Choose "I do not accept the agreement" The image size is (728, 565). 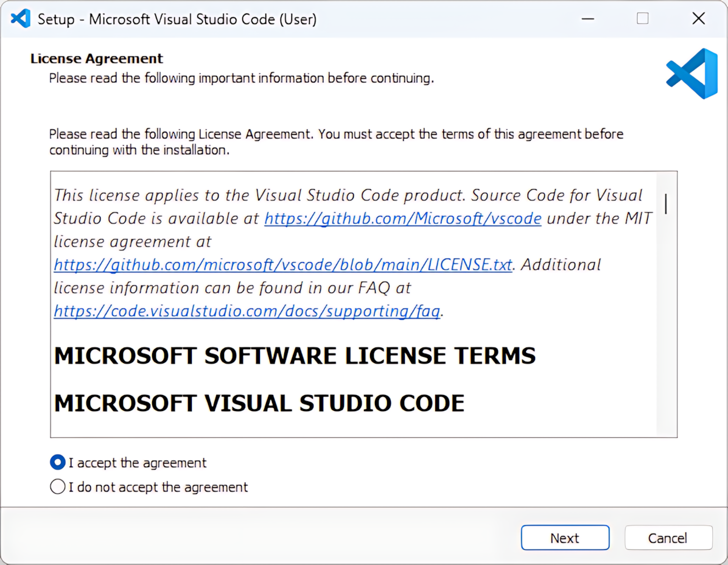tap(58, 487)
